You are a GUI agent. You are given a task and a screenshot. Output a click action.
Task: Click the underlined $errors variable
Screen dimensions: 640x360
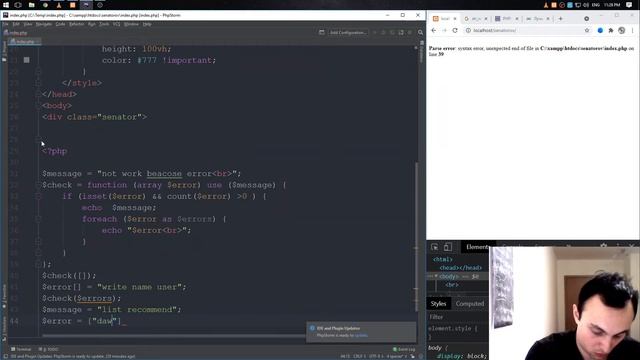(94, 298)
